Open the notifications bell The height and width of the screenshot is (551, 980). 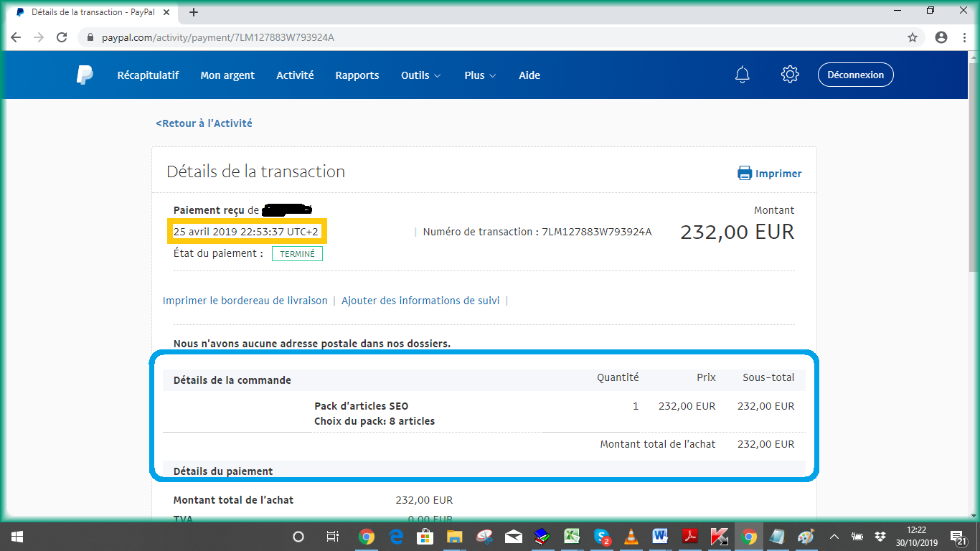coord(743,75)
